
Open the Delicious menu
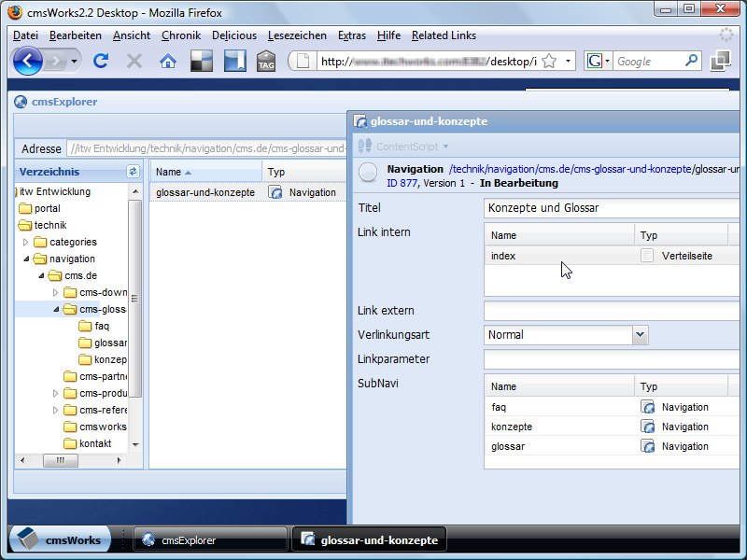click(x=234, y=35)
